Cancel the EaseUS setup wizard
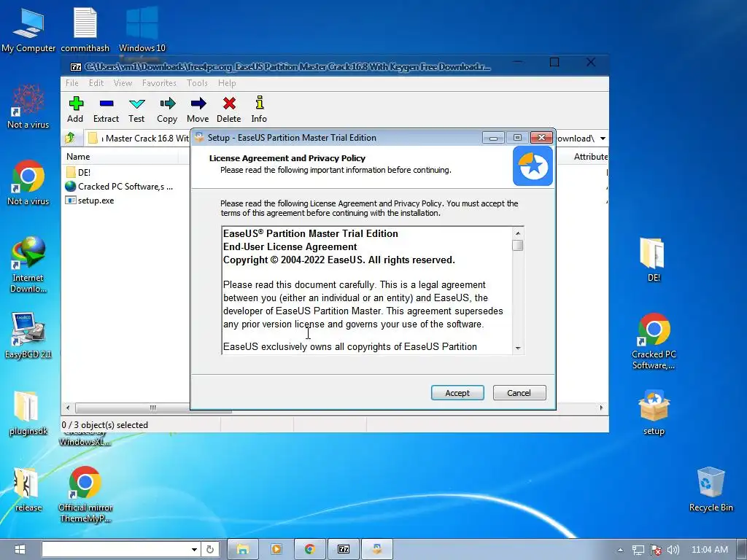The height and width of the screenshot is (560, 747). click(x=519, y=393)
